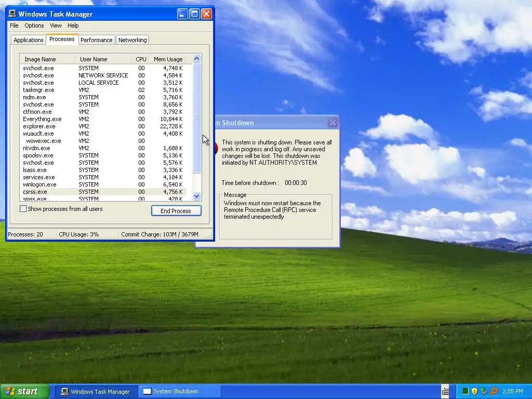Maximize the Windows Task Manager window
The width and height of the screenshot is (532, 399).
point(194,14)
